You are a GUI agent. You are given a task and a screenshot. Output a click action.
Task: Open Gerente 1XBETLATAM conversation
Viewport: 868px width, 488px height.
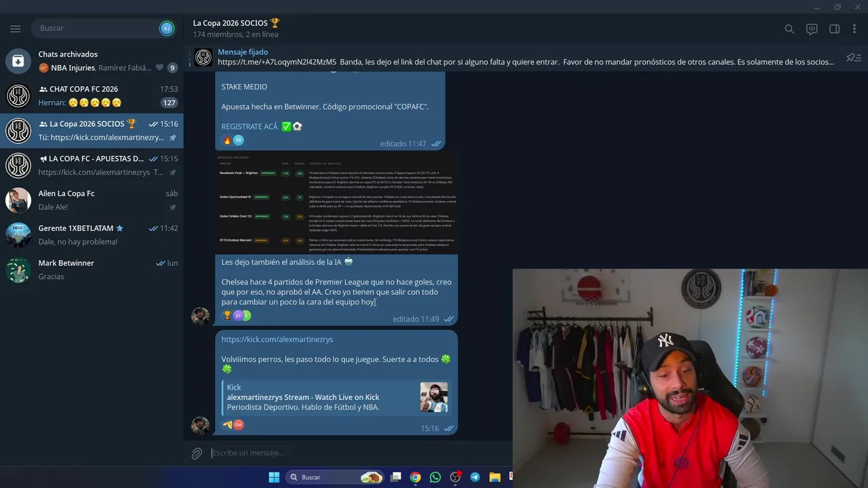tap(92, 235)
